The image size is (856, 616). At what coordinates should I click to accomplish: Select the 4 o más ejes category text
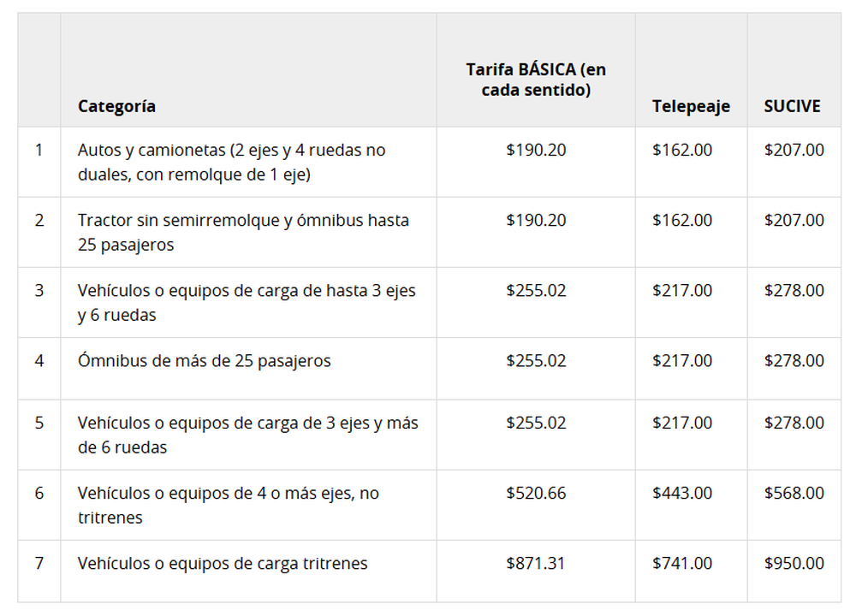(x=228, y=505)
